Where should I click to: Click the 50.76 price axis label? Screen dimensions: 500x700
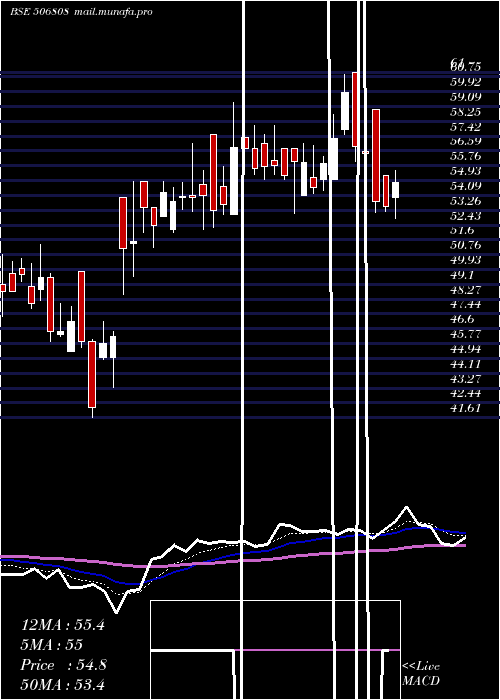coord(466,245)
